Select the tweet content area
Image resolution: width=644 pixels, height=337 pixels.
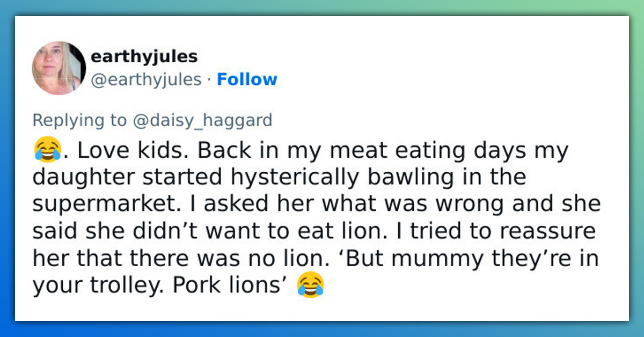click(x=317, y=217)
